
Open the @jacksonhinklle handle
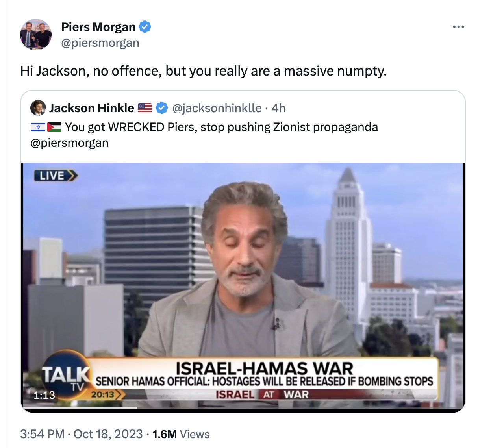217,108
